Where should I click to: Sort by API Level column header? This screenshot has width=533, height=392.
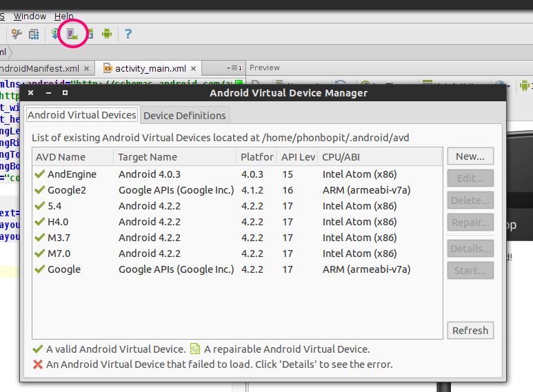298,157
